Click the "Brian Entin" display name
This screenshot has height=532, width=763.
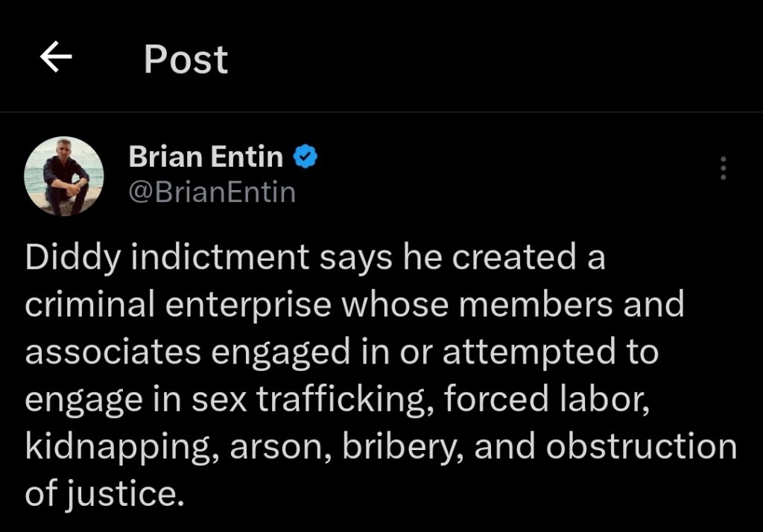[x=206, y=156]
